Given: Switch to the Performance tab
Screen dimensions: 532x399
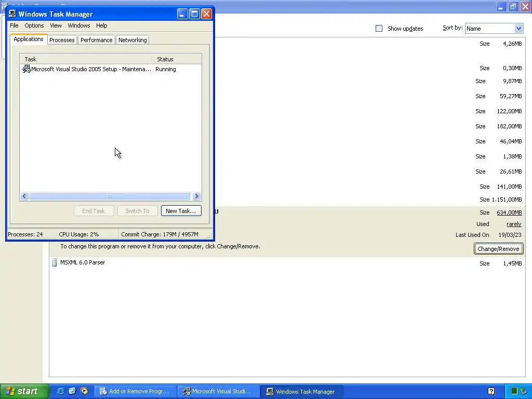Looking at the screenshot, I should point(96,39).
